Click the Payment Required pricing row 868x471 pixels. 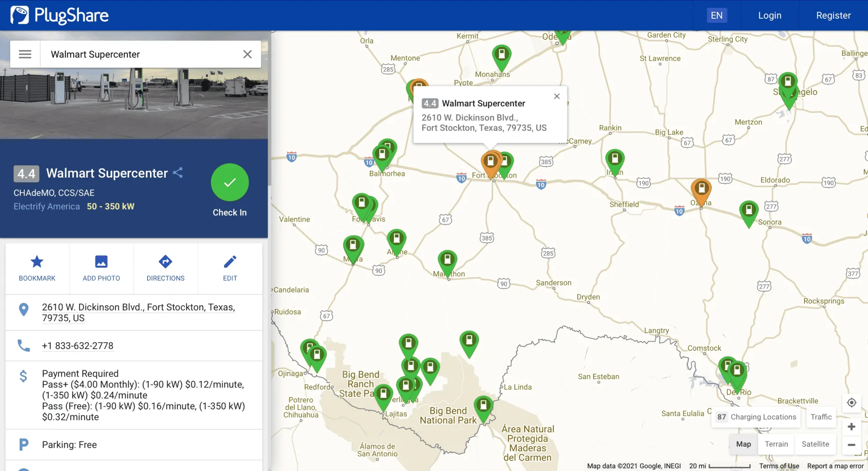[x=134, y=395]
